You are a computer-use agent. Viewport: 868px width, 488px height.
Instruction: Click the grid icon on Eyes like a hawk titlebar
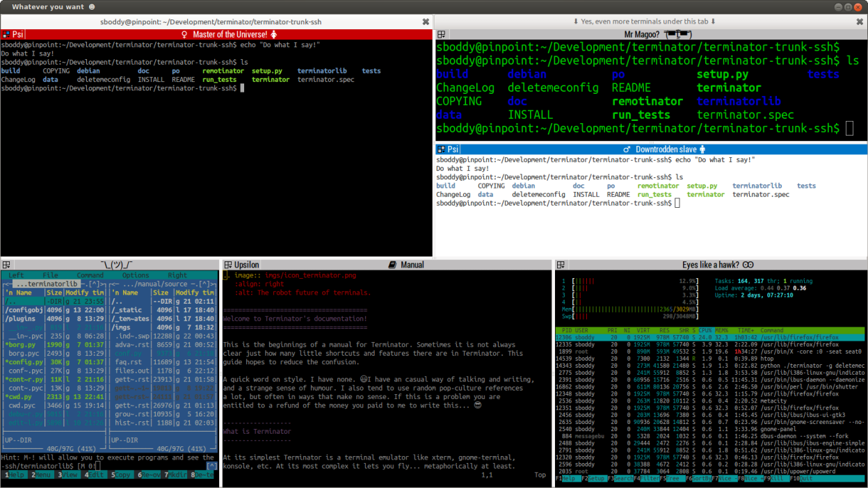(x=560, y=265)
